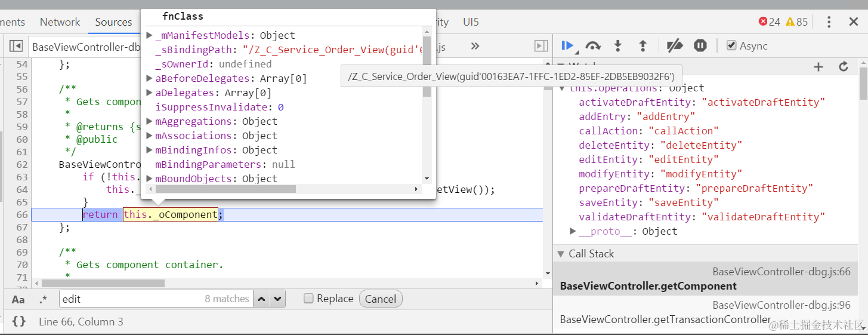Click validateDraftEntity watch property
868x335 pixels.
pos(702,217)
